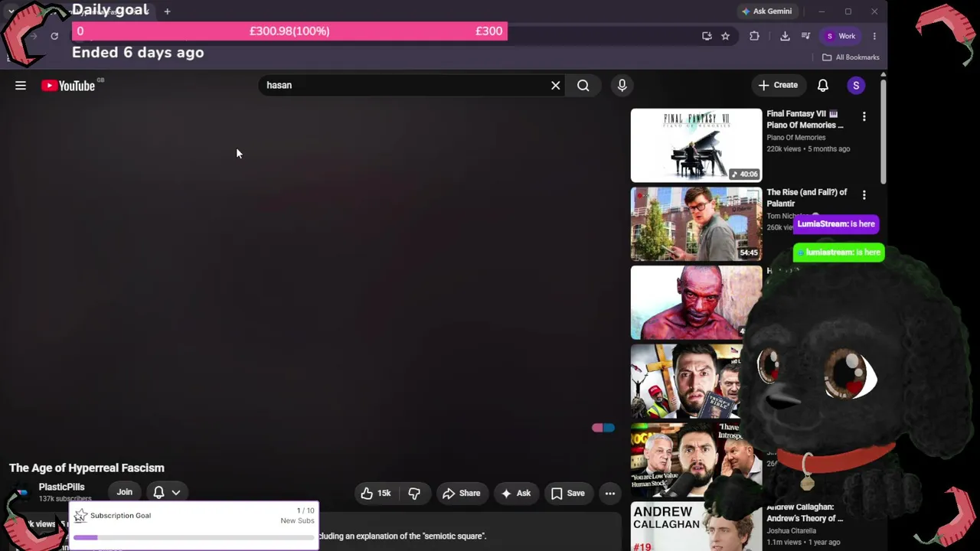980x551 pixels.
Task: Bookmark this page with star icon
Action: click(x=725, y=36)
